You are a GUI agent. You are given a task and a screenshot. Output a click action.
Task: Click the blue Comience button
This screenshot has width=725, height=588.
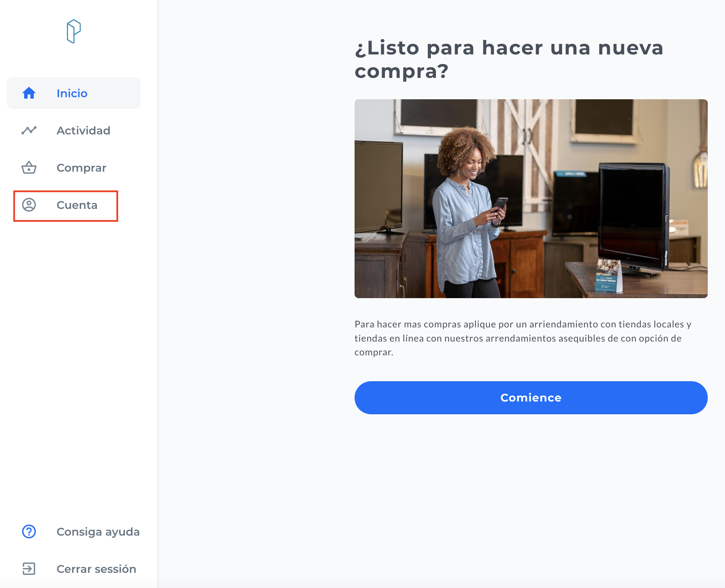[x=531, y=398]
